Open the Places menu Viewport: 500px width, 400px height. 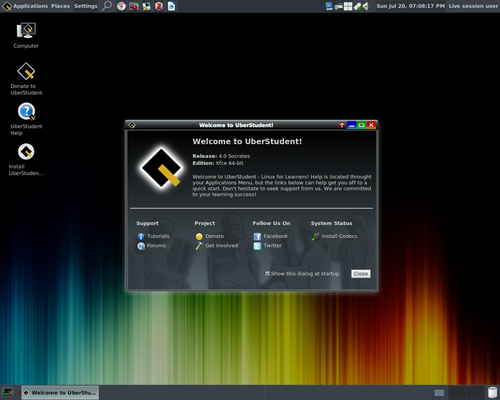click(60, 6)
